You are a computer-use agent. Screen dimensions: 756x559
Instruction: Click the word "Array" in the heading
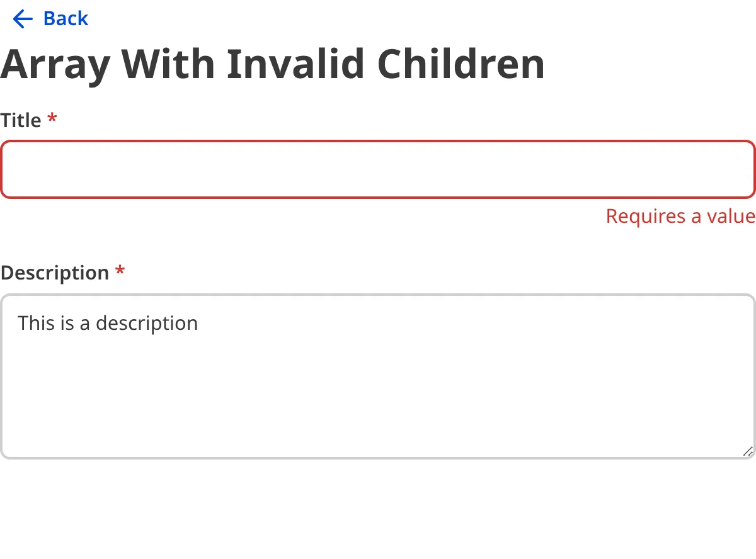[x=55, y=64]
